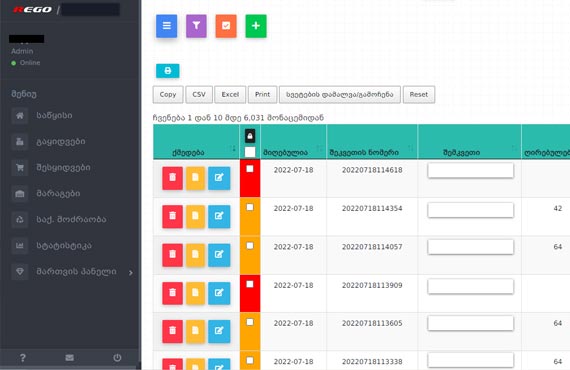Image resolution: width=570 pixels, height=370 pixels.
Task: Add a new order with green plus
Action: coord(256,26)
